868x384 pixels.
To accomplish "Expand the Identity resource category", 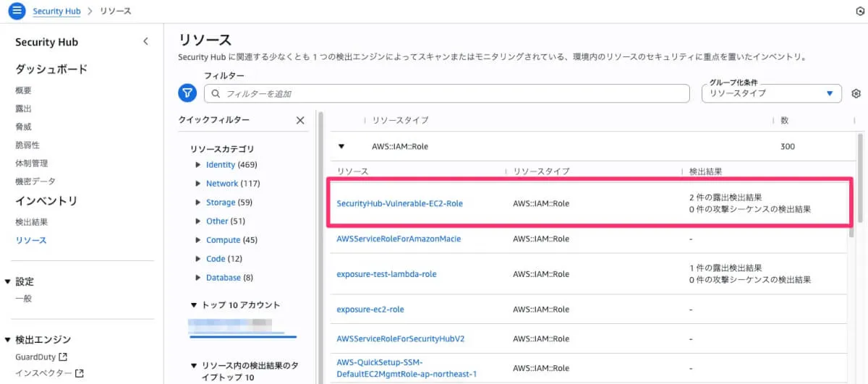I will [198, 165].
